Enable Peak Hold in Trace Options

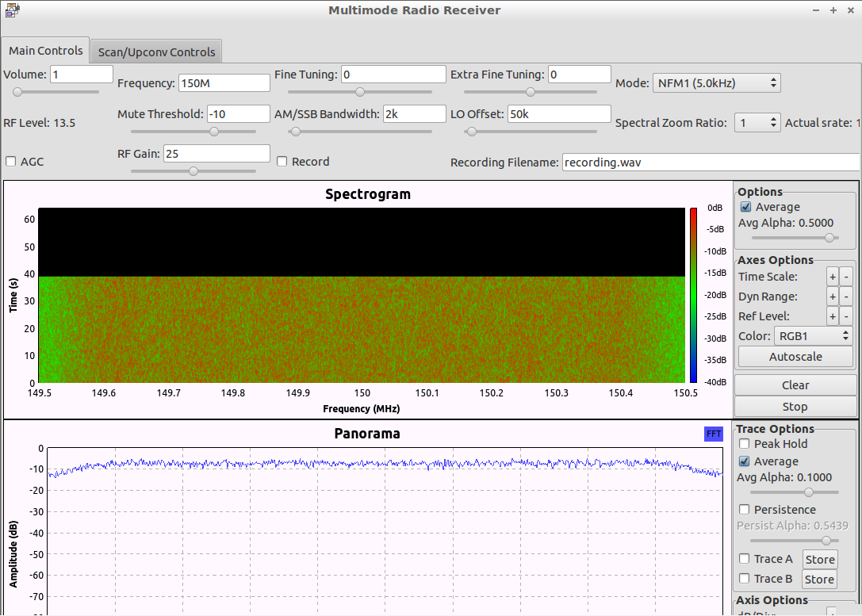click(744, 444)
